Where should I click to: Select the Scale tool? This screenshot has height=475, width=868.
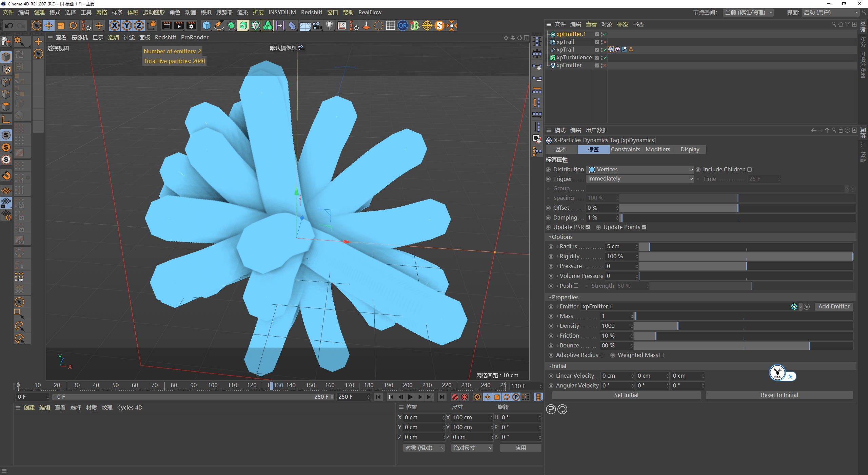[61, 25]
